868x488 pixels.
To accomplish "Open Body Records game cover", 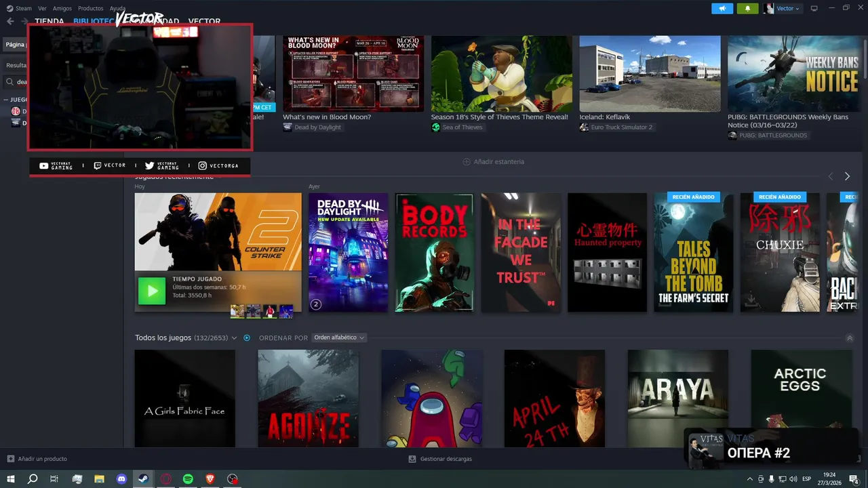I will tap(435, 252).
